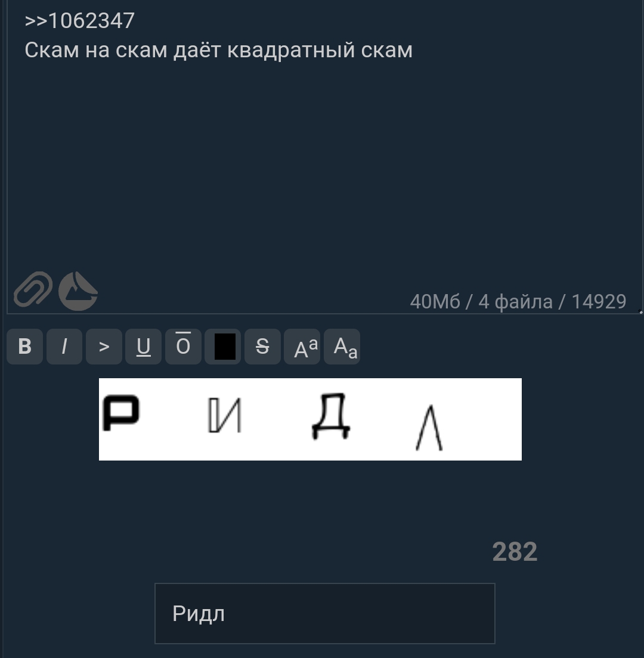Click the 14929 remaining characters counter

pos(599,301)
